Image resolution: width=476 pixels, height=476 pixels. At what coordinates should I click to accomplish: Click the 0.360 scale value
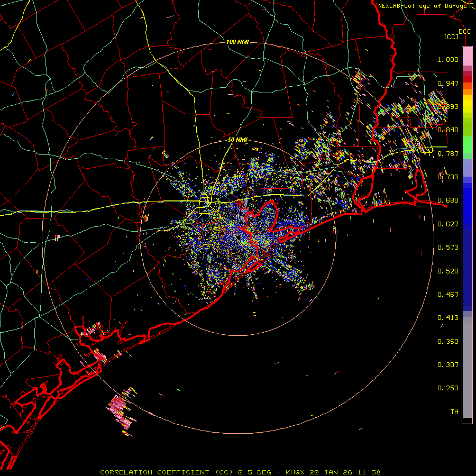point(448,342)
